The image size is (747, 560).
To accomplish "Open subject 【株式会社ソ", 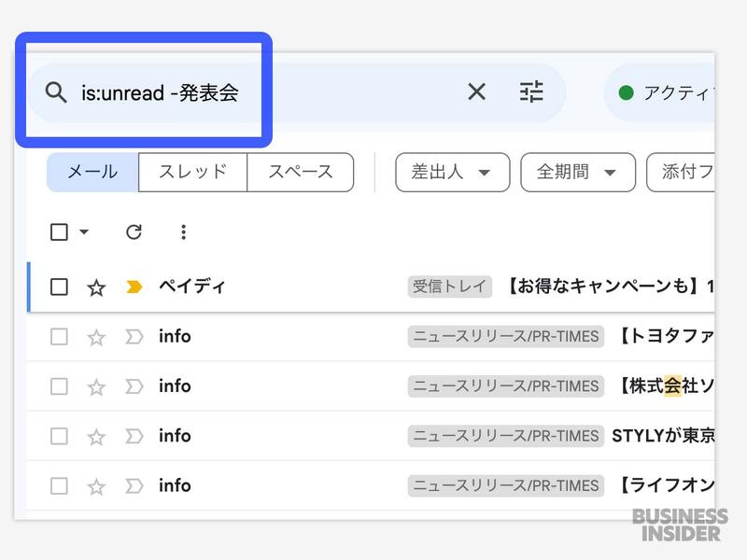I will point(666,385).
